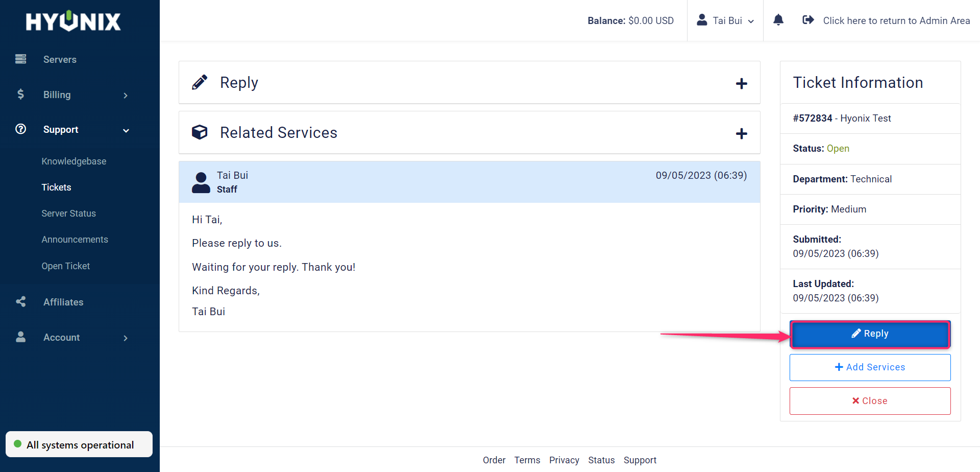
Task: Click the Billing dollar sign icon
Action: click(x=21, y=95)
